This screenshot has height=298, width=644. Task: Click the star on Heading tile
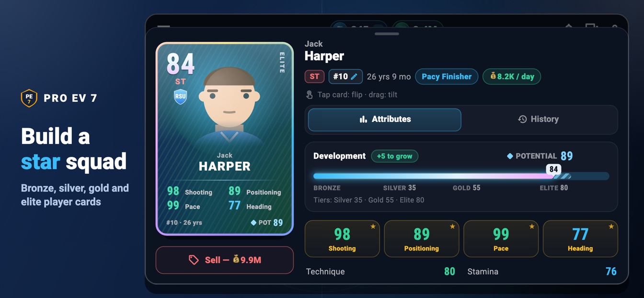pyautogui.click(x=611, y=226)
